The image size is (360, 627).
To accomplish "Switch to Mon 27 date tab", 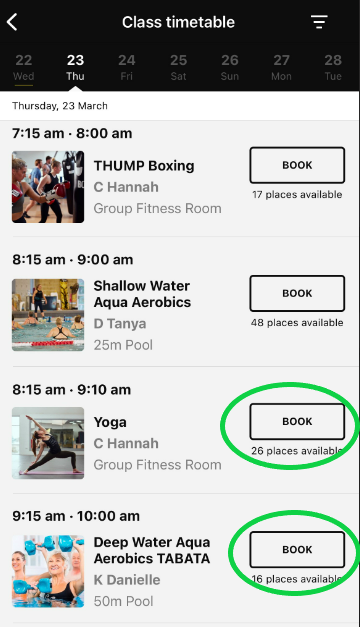I will pos(281,67).
